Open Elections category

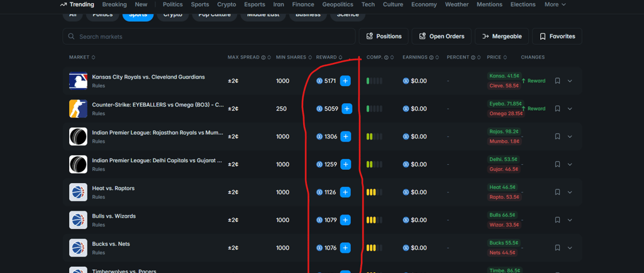coord(523,4)
